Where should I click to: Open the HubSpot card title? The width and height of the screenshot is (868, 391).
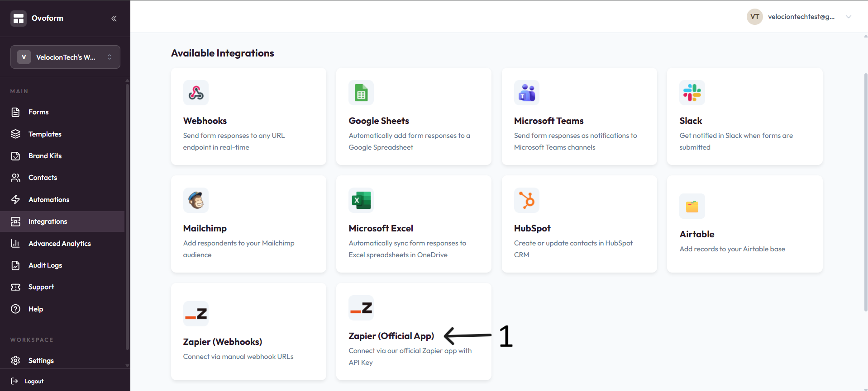coord(532,228)
